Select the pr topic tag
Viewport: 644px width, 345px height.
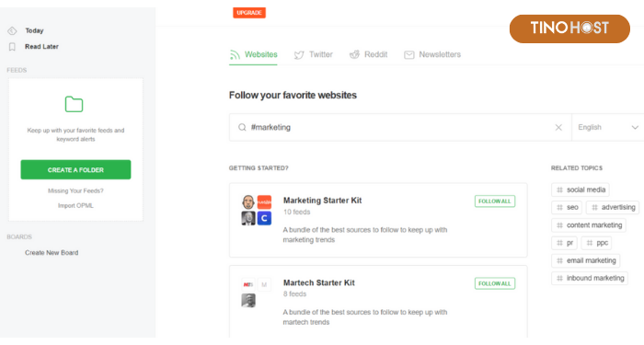pos(564,243)
